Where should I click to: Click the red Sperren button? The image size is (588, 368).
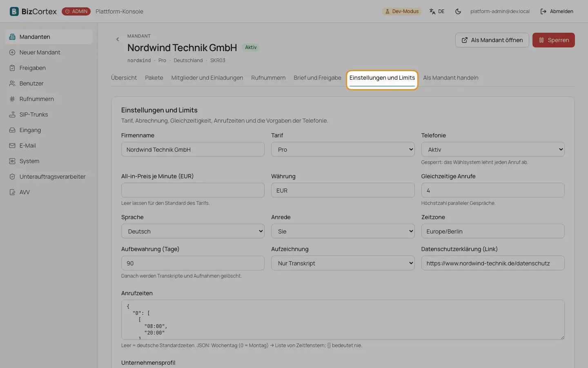(x=554, y=40)
